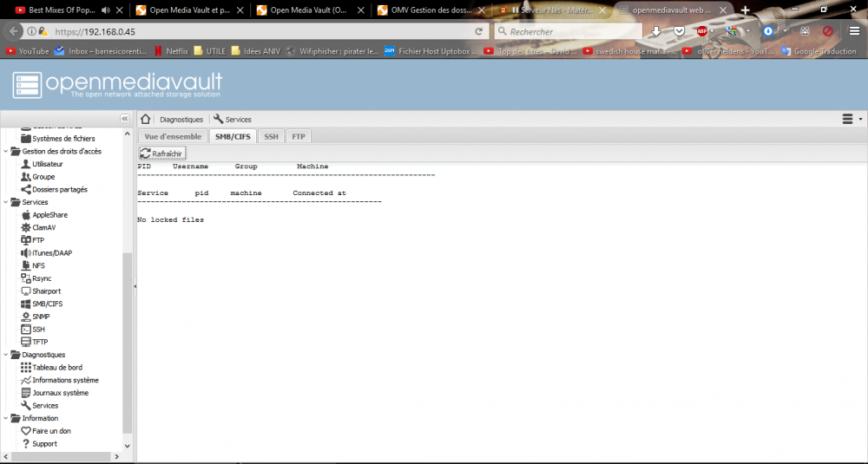Open Journaux système log icon
This screenshot has width=868, height=464.
tap(25, 393)
